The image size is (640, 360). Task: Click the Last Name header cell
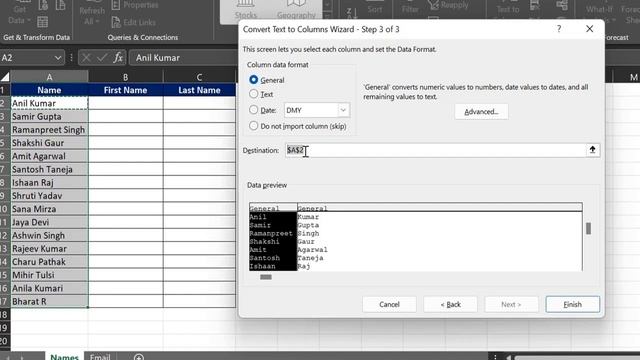click(x=199, y=90)
